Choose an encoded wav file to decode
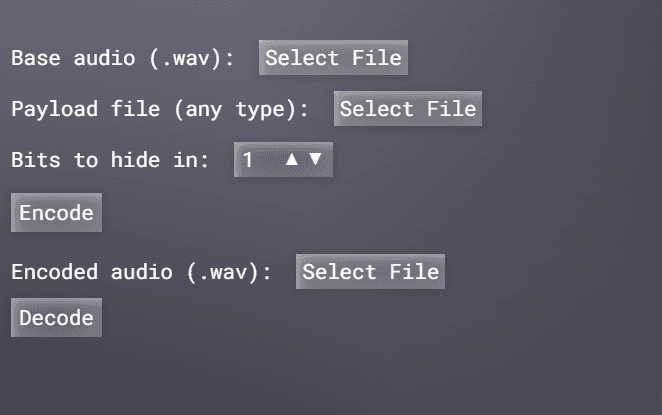The height and width of the screenshot is (415, 662). pos(370,272)
